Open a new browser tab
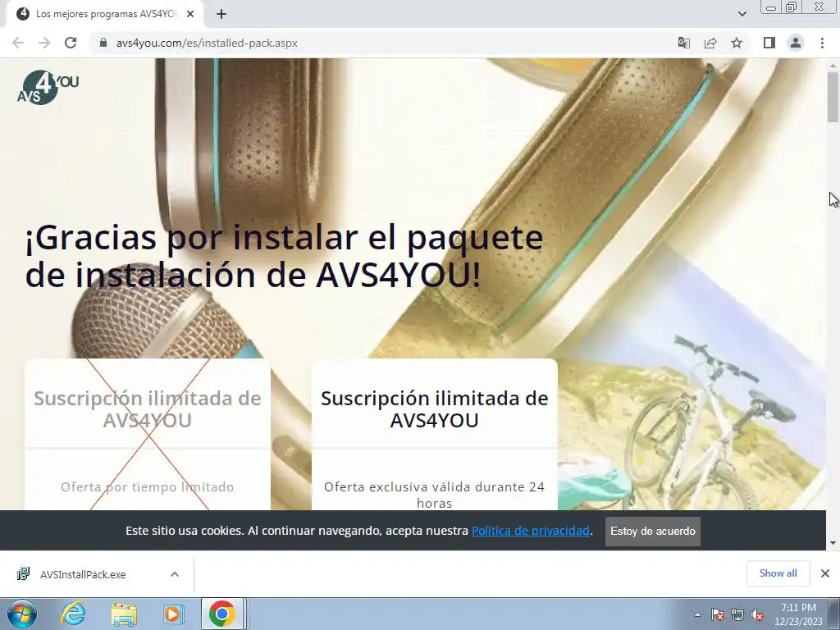The height and width of the screenshot is (630, 840). tap(221, 15)
